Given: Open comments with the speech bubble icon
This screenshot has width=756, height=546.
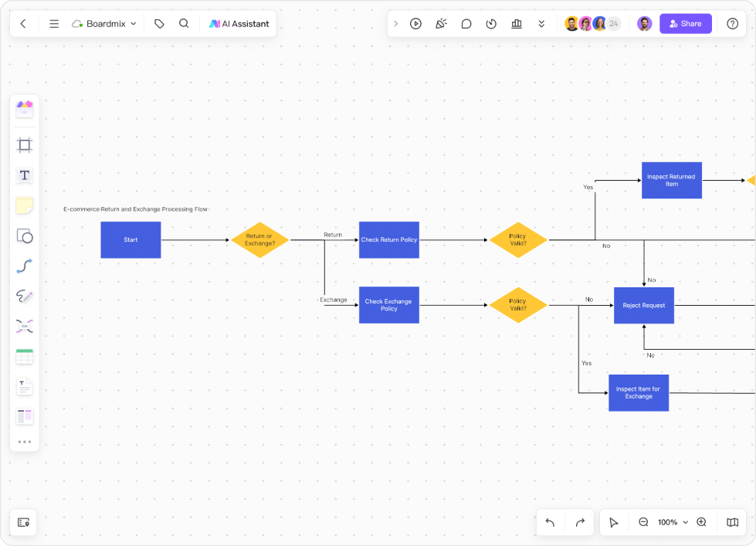Looking at the screenshot, I should [x=466, y=24].
